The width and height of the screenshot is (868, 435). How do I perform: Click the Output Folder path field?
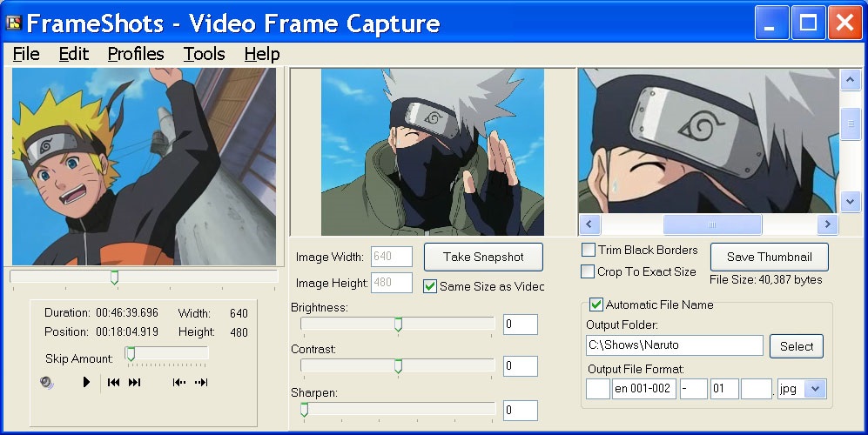click(674, 345)
